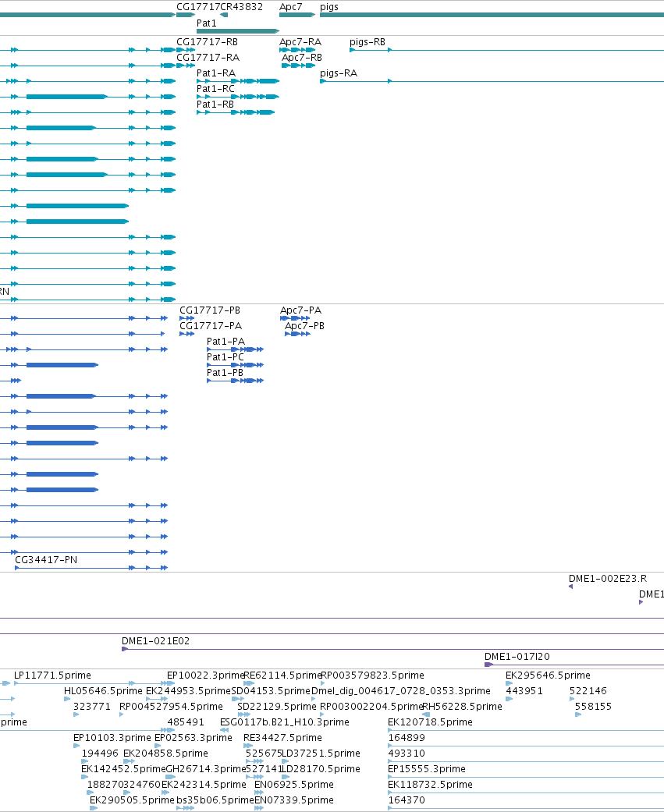Select EST label RE62114.5prime
The width and height of the screenshot is (664, 812).
[x=282, y=675]
